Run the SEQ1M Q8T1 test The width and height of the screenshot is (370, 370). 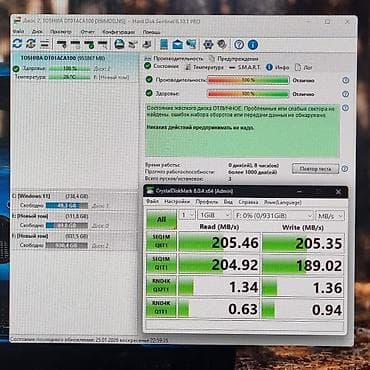pyautogui.click(x=161, y=242)
